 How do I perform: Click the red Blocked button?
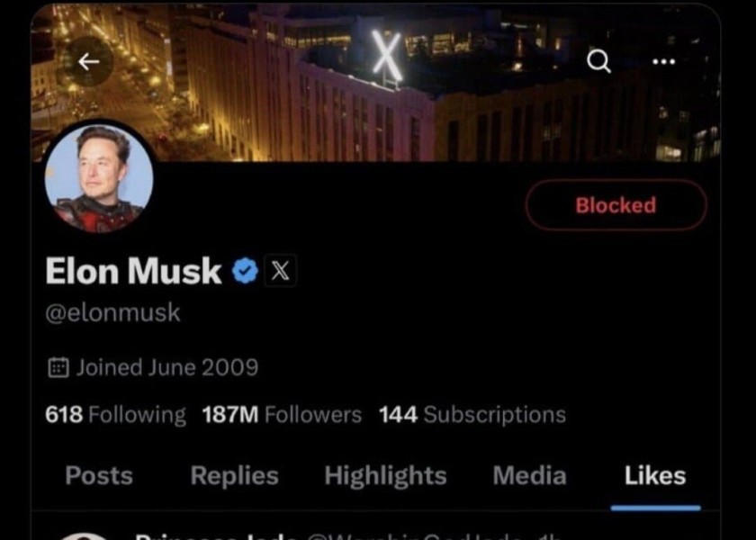tap(616, 205)
